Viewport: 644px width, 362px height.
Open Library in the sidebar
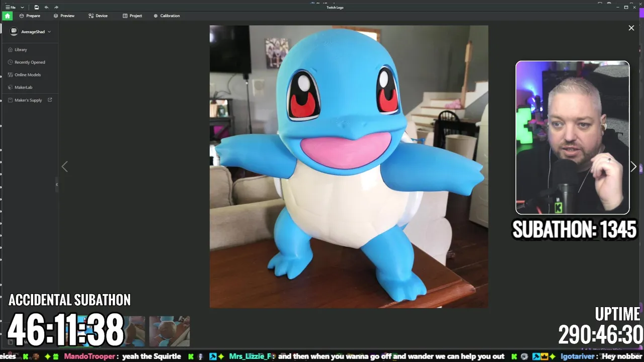[18, 50]
